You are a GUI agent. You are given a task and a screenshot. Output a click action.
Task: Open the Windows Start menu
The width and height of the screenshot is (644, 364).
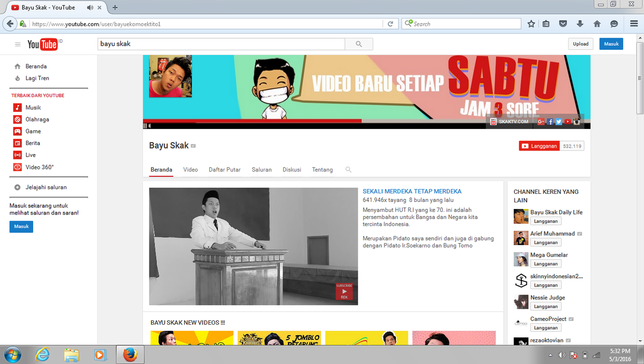coord(12,354)
